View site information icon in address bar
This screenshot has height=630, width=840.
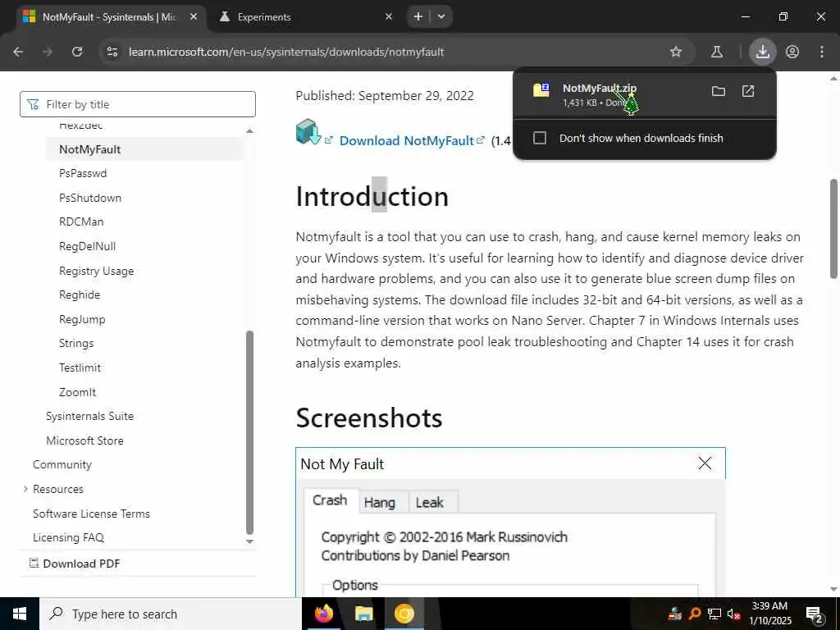click(x=112, y=52)
